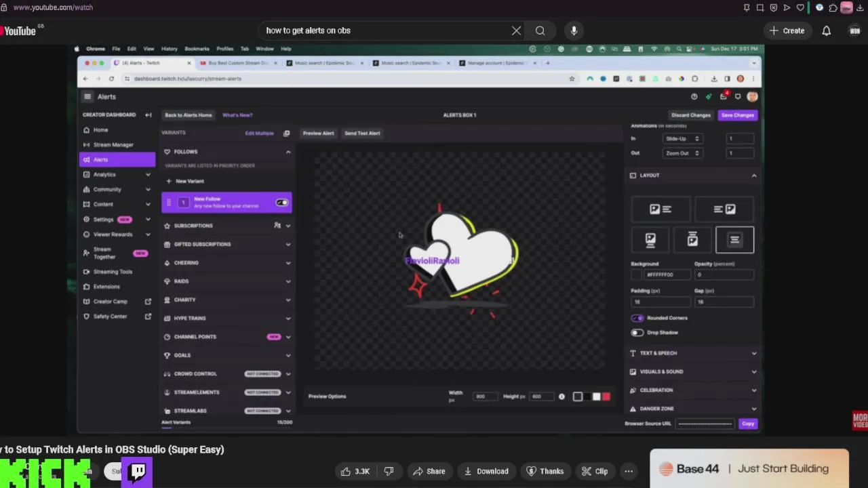Click Save Changes button
Image resolution: width=868 pixels, height=488 pixels.
(x=737, y=115)
